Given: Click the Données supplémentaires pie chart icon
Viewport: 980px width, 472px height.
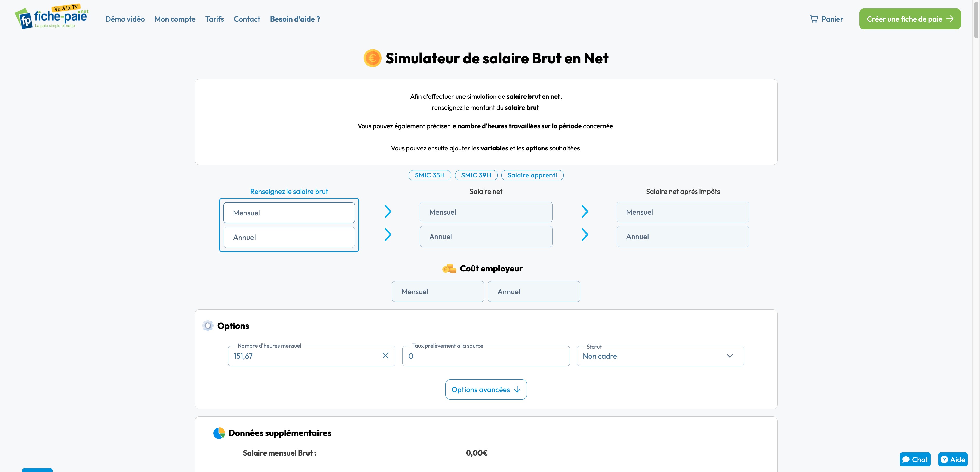Looking at the screenshot, I should pos(219,433).
